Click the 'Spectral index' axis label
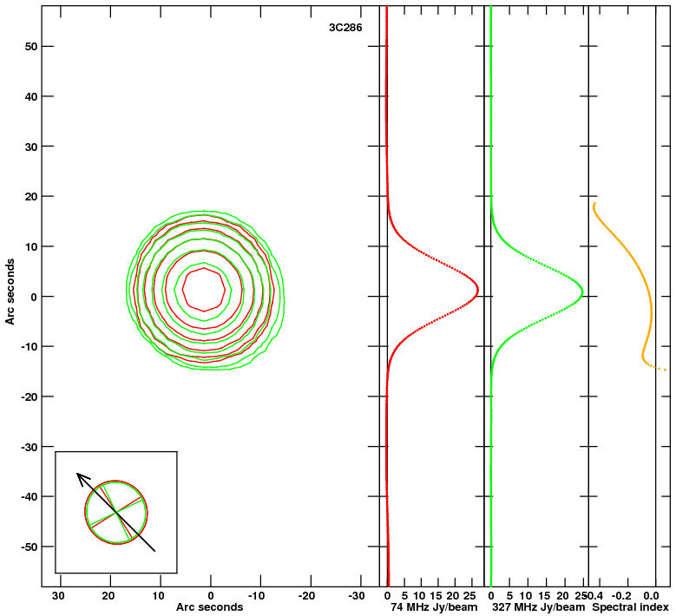This screenshot has width=676, height=616. tap(630, 607)
